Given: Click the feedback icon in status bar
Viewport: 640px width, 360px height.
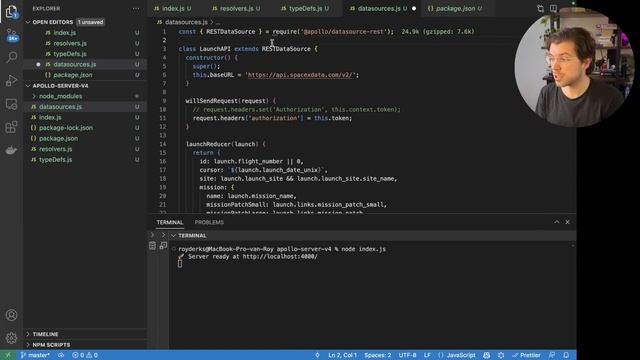Looking at the screenshot, I should click(552, 355).
